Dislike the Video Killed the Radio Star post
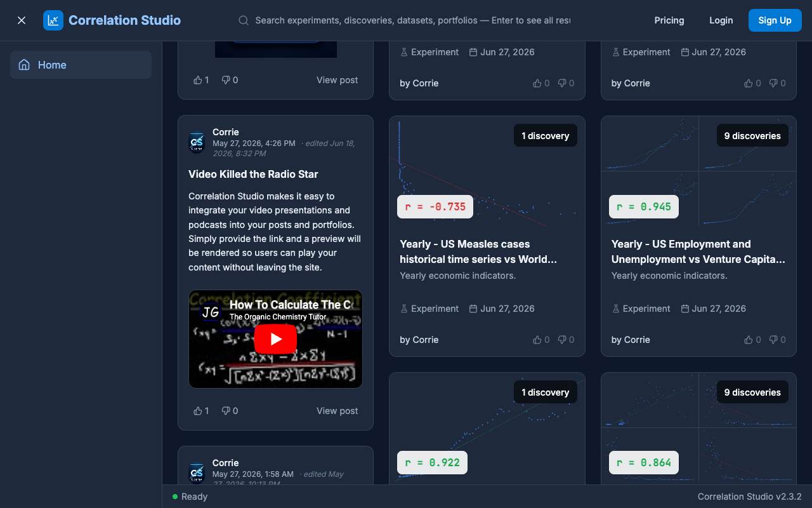The image size is (812, 508). tap(230, 411)
